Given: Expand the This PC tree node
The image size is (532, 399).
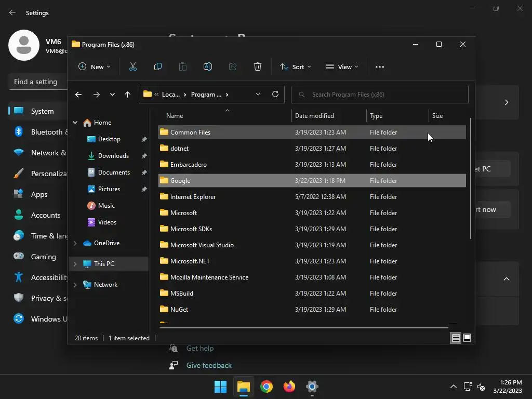Looking at the screenshot, I should coord(75,264).
